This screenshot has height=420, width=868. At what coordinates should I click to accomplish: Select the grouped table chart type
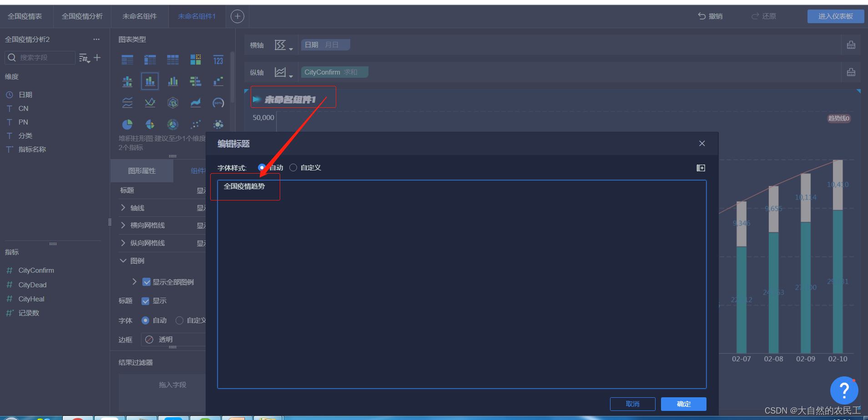point(127,60)
